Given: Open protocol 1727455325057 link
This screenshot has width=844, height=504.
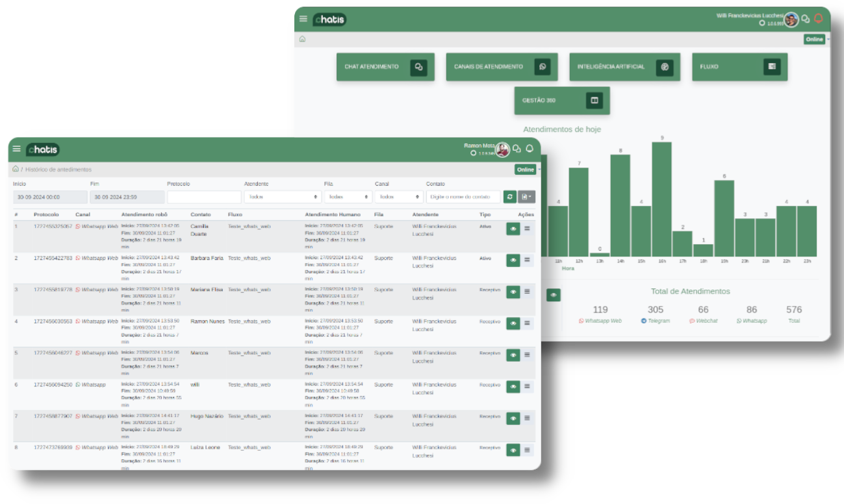Looking at the screenshot, I should (53, 226).
